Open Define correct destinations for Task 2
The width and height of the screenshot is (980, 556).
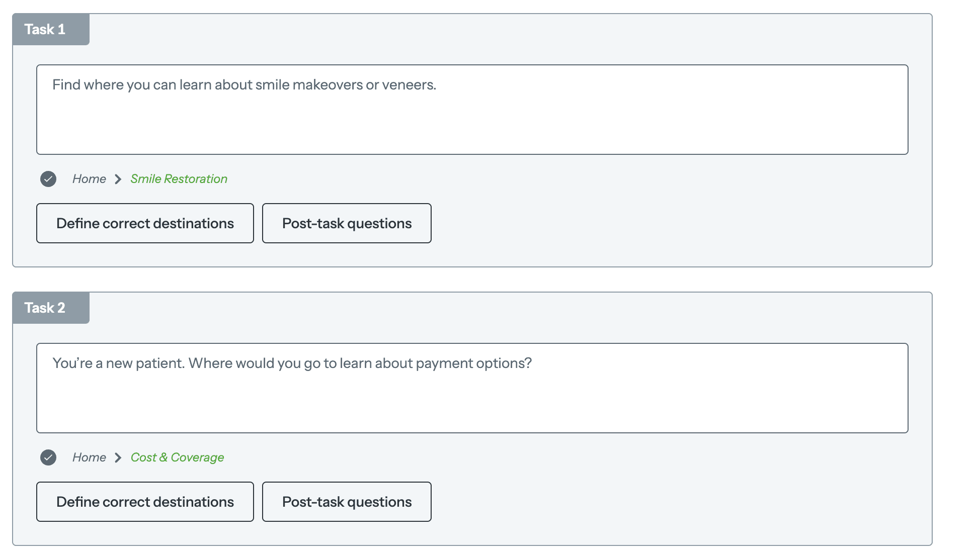pyautogui.click(x=145, y=502)
